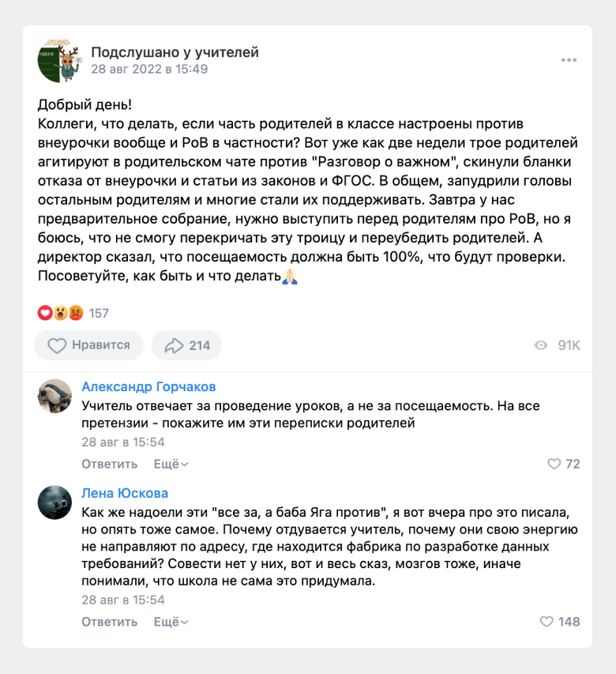
Task: Like Горчаков's comment with 72 likes heart
Action: (554, 464)
